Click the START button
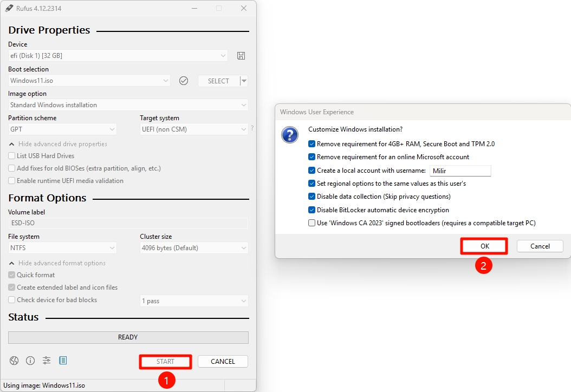 coord(165,362)
